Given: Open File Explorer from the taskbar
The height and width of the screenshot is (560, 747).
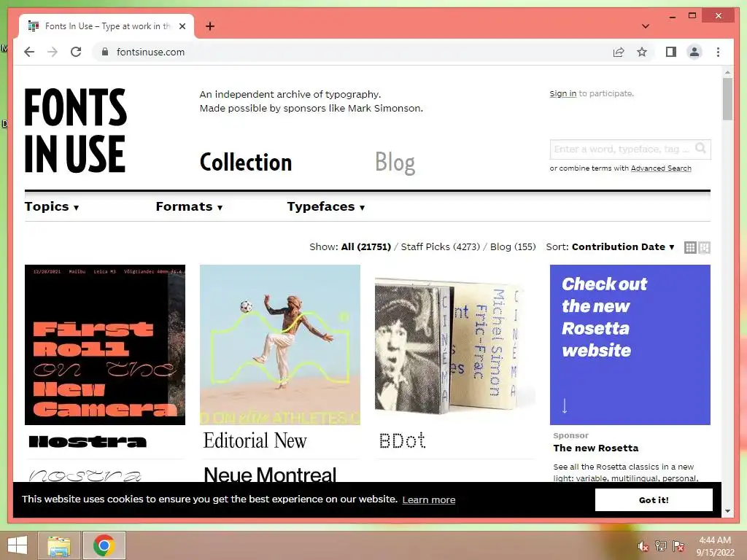Looking at the screenshot, I should pyautogui.click(x=58, y=545).
